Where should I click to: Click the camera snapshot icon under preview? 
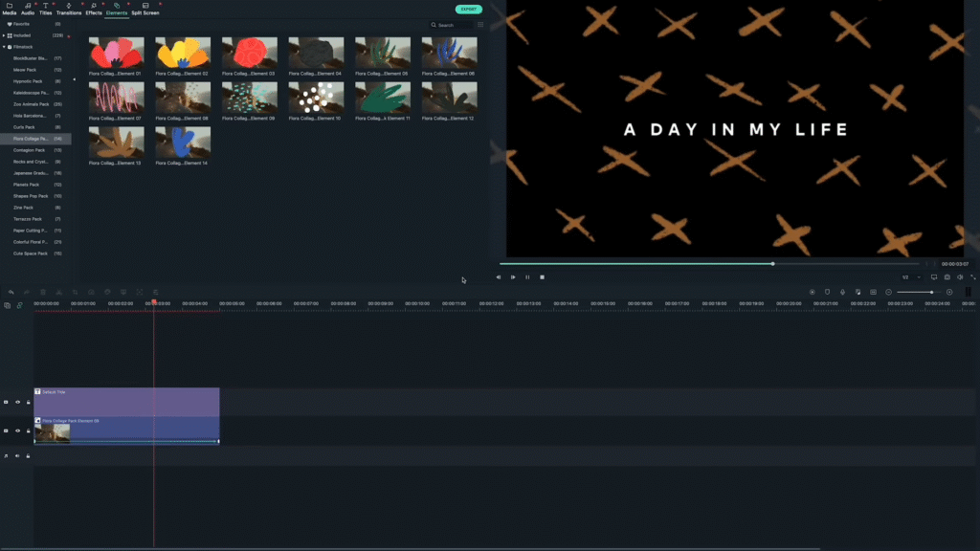tap(947, 277)
